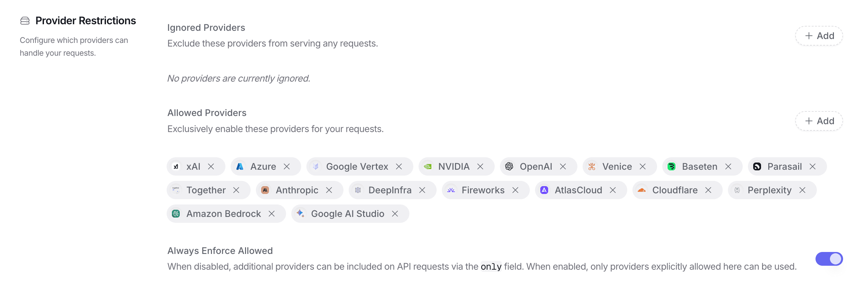Remove Venice from allowed providers
Viewport: 868px width, 289px height.
[643, 166]
